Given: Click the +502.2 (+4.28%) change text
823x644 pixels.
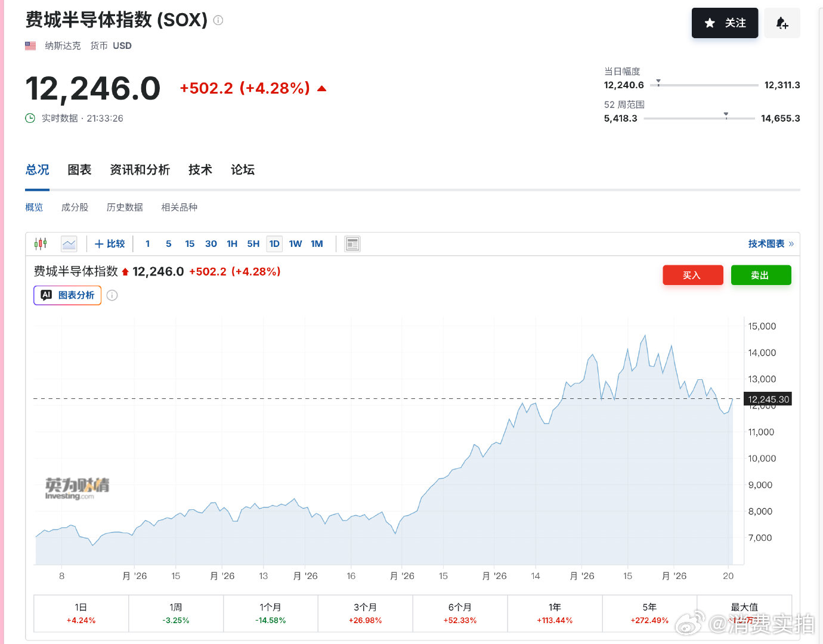Looking at the screenshot, I should point(245,88).
